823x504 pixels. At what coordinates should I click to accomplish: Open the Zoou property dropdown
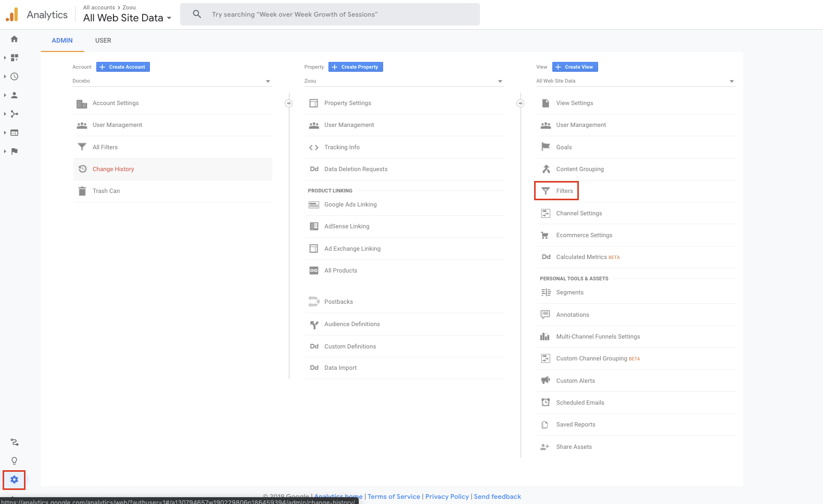click(x=403, y=81)
